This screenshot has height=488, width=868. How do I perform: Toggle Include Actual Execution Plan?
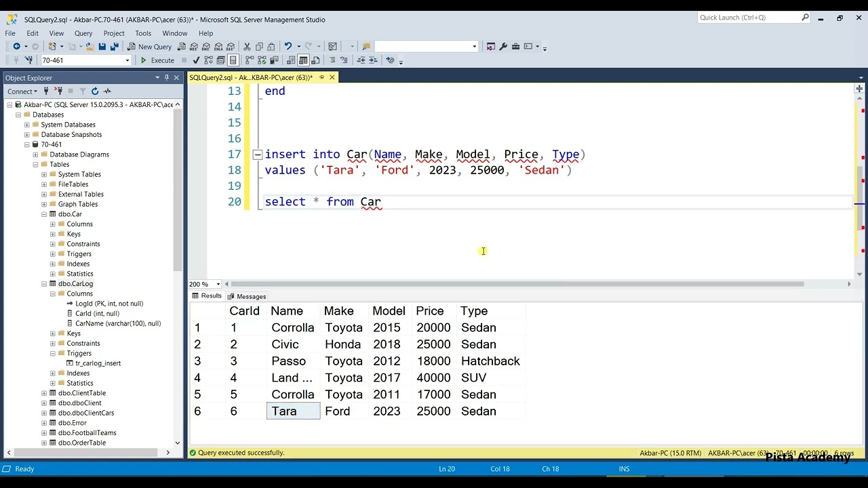250,60
